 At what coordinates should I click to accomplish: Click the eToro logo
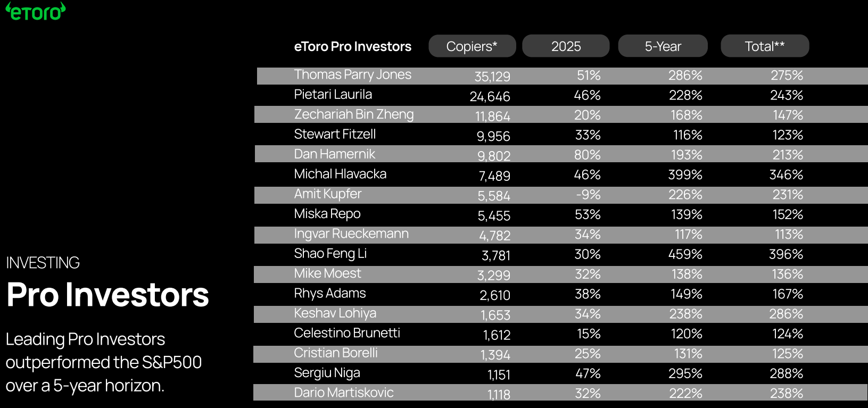pyautogui.click(x=36, y=12)
